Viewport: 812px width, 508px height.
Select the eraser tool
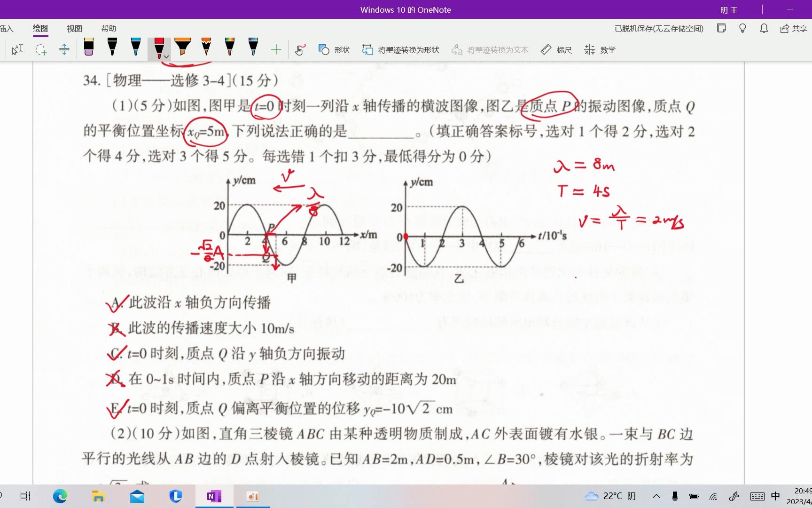[x=89, y=47]
